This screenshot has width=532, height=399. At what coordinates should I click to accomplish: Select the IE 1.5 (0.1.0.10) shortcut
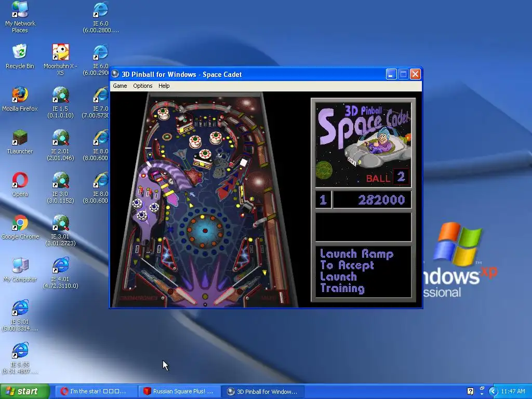[60, 102]
